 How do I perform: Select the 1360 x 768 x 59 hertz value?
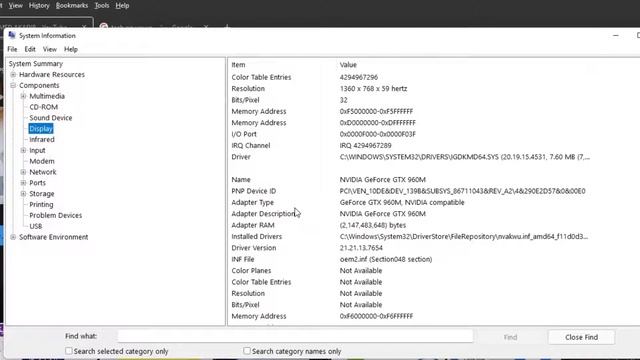[373, 89]
